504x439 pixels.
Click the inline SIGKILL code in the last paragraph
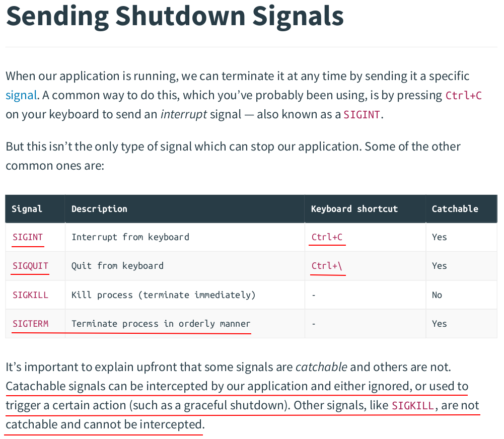point(412,406)
